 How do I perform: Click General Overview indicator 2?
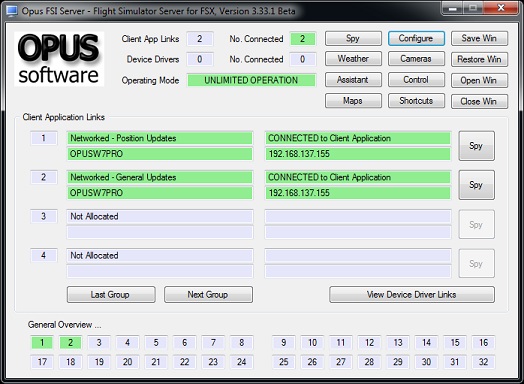tap(71, 343)
